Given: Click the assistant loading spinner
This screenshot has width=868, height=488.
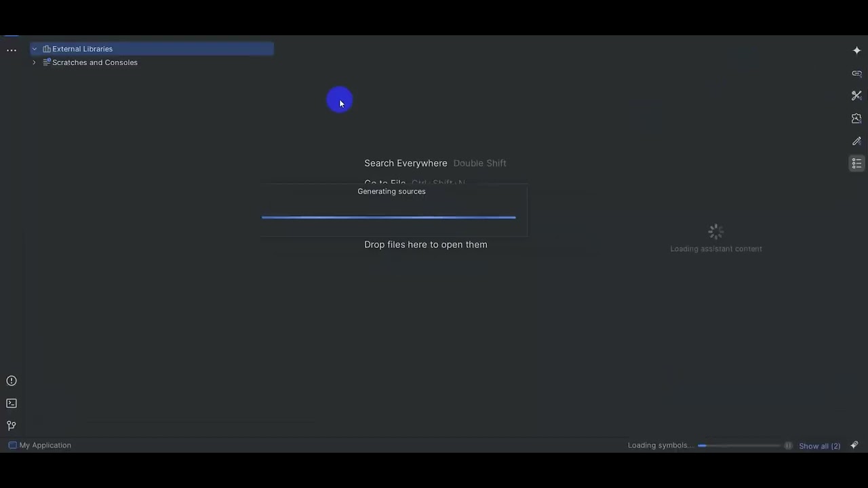Looking at the screenshot, I should click(x=716, y=232).
